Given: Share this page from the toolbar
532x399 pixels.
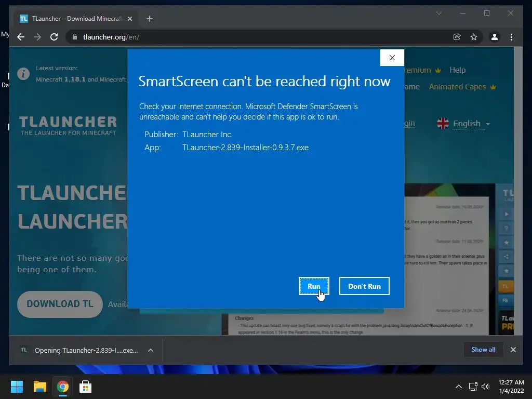Looking at the screenshot, I should [457, 37].
